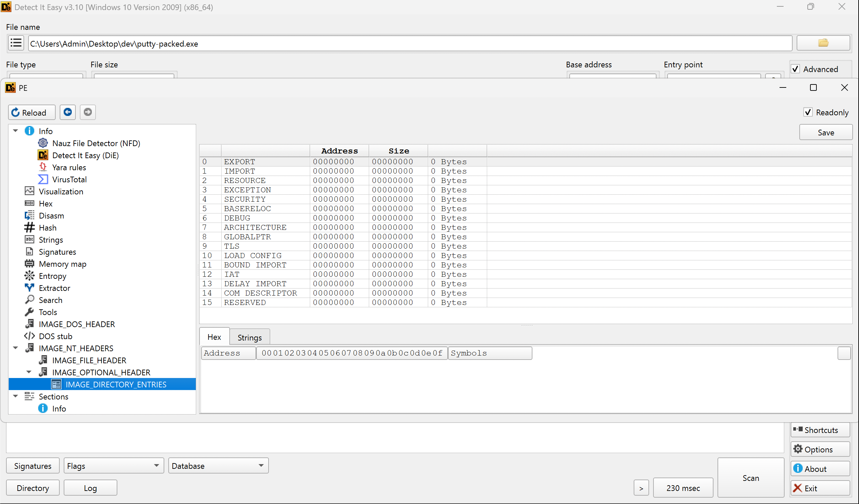
Task: Open file browser folder icon
Action: pyautogui.click(x=823, y=43)
